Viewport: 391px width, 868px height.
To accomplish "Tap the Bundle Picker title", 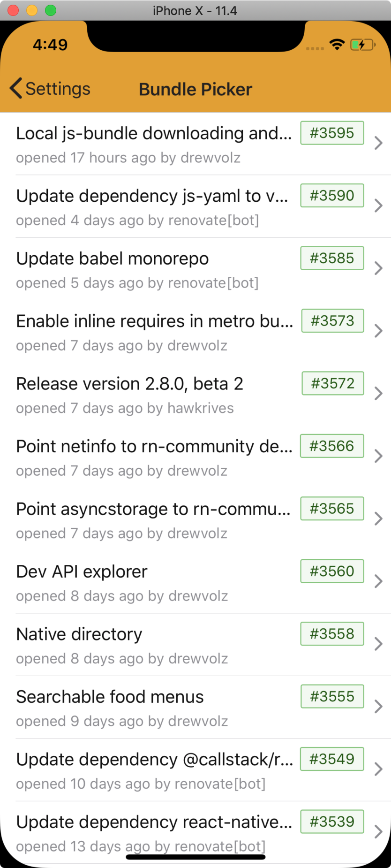I will [x=195, y=89].
